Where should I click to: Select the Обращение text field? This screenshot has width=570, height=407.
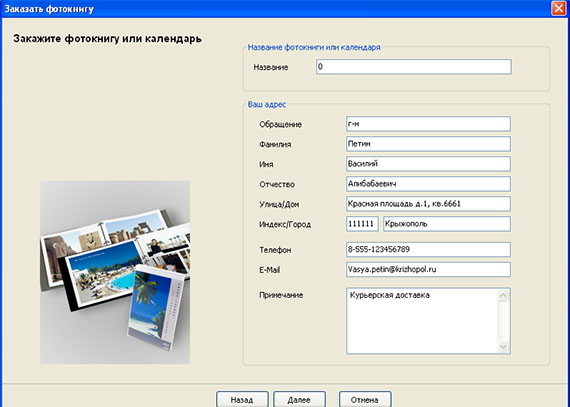point(428,124)
